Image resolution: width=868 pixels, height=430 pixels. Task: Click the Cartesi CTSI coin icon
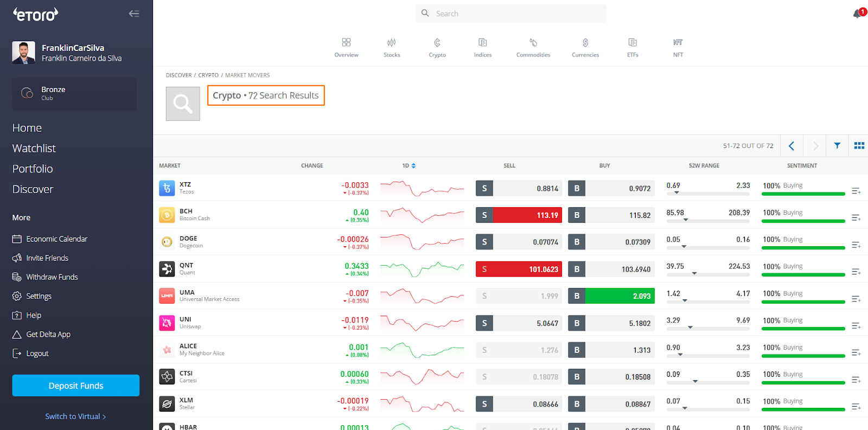[x=167, y=376]
